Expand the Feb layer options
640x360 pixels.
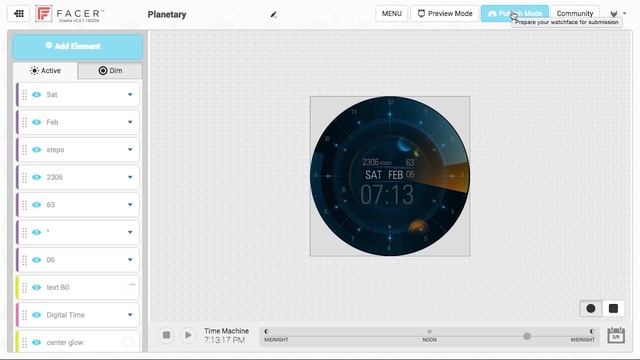tap(130, 122)
